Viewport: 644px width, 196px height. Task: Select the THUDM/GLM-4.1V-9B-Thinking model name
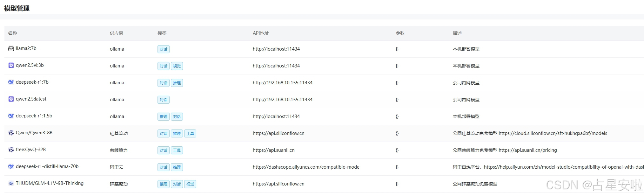point(50,183)
